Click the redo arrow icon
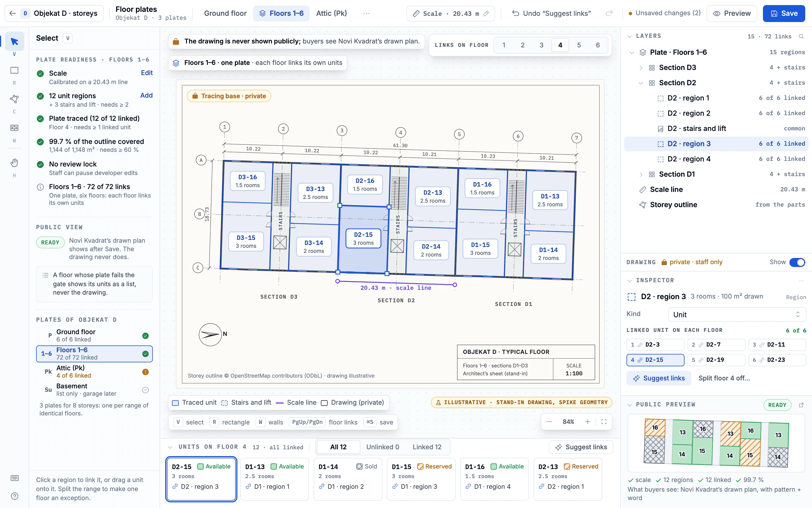 pyautogui.click(x=609, y=14)
